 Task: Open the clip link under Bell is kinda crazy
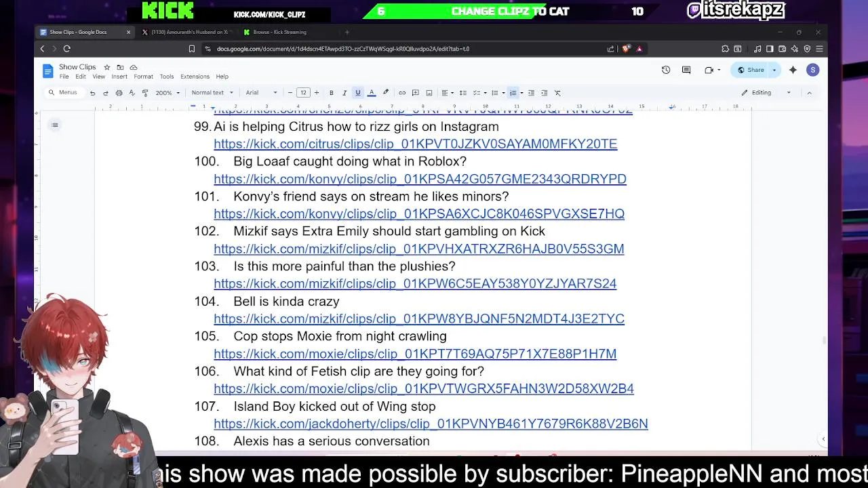coord(419,319)
